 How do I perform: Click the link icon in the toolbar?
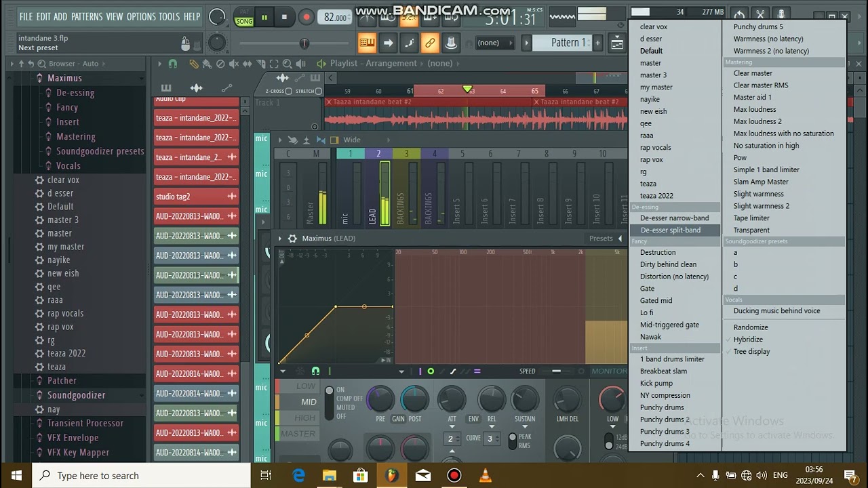click(x=430, y=43)
